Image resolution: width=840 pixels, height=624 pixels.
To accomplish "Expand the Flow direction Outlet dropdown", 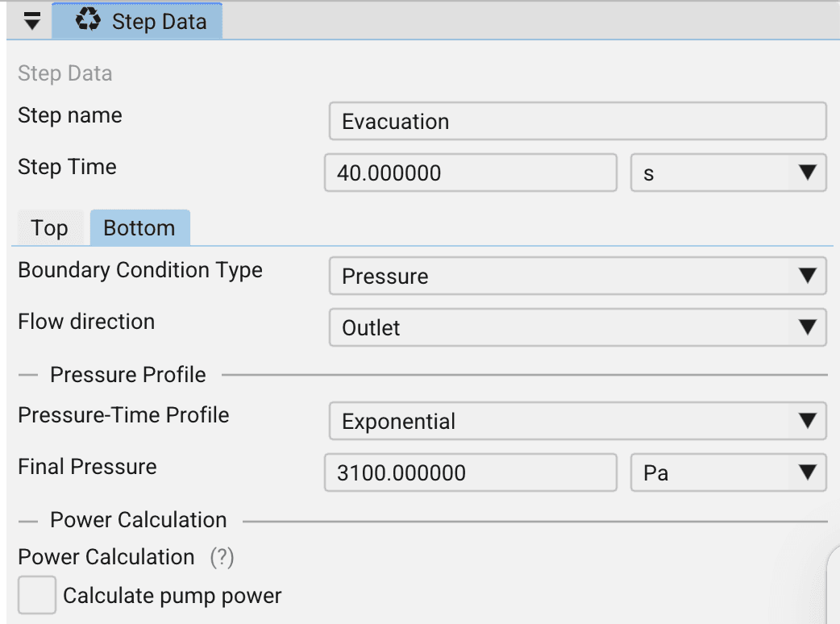I will pos(577,328).
